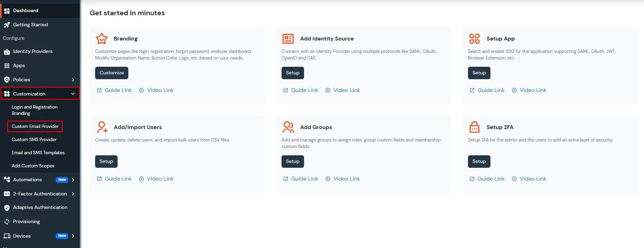Screen dimensions: 644x248
Task: Open Email and SMS Templates
Action: point(38,153)
